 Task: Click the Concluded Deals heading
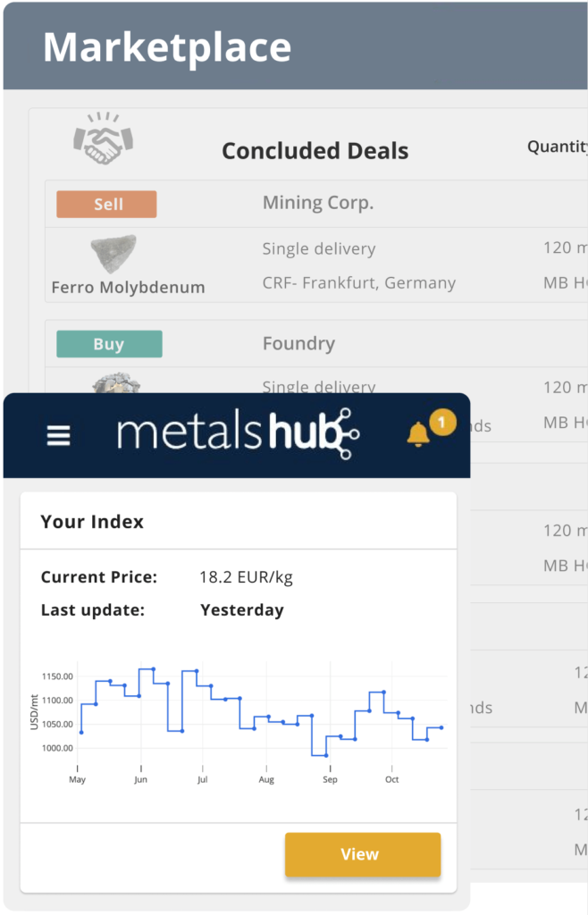(315, 151)
